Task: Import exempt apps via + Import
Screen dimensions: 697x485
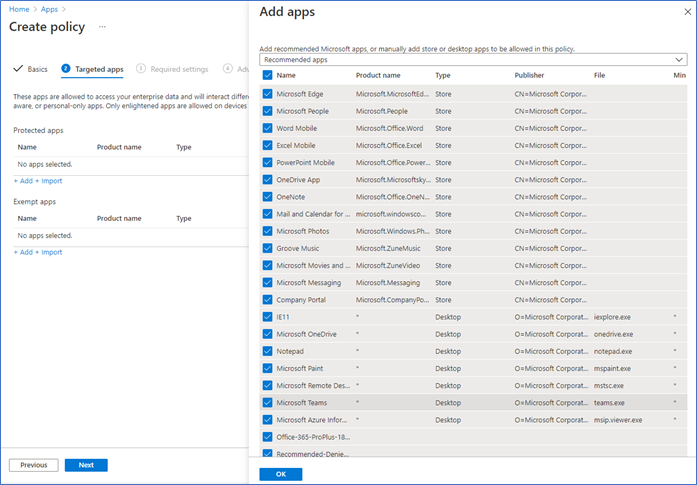Action: [48, 252]
